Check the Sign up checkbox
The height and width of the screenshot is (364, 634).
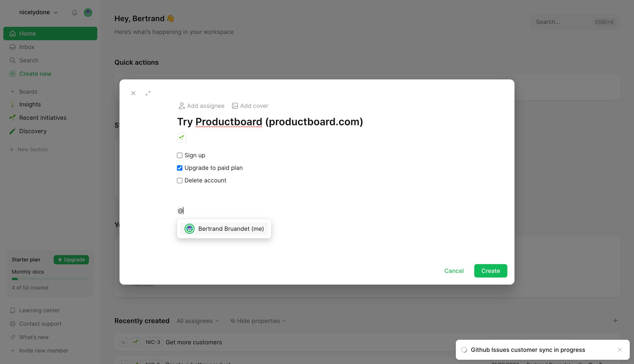(179, 155)
